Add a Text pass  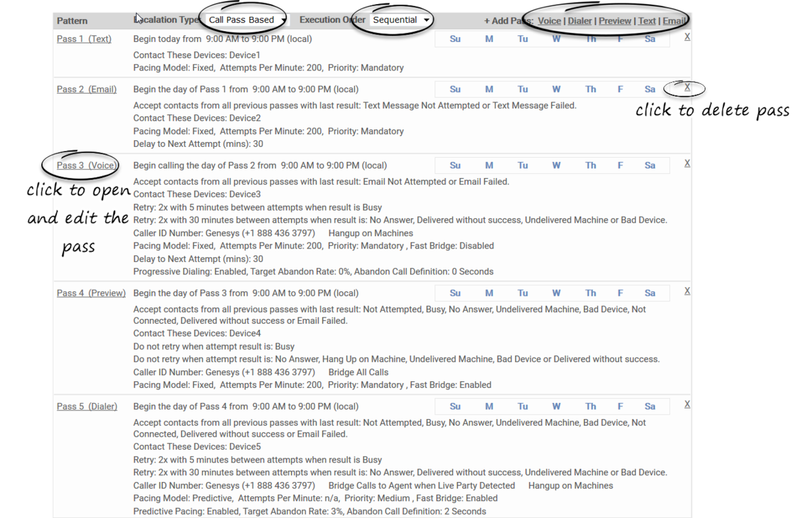647,21
